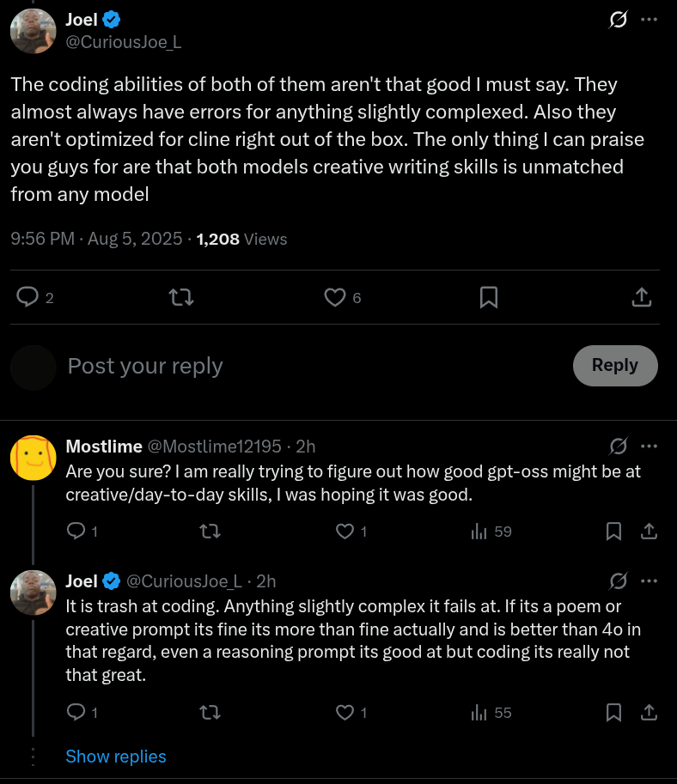Share Joel's coding reply
This screenshot has width=677, height=784.
tap(650, 712)
